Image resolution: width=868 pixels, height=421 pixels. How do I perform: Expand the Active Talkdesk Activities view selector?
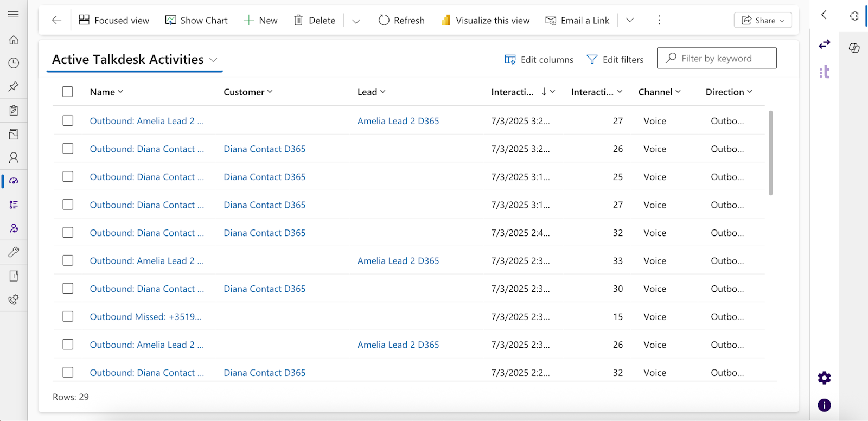pos(213,60)
